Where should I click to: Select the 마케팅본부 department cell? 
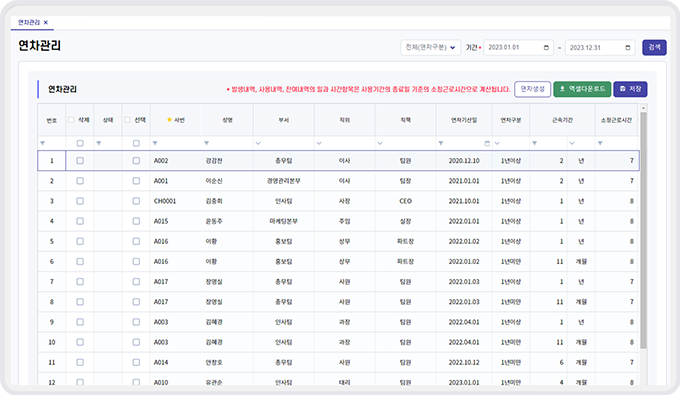point(284,221)
